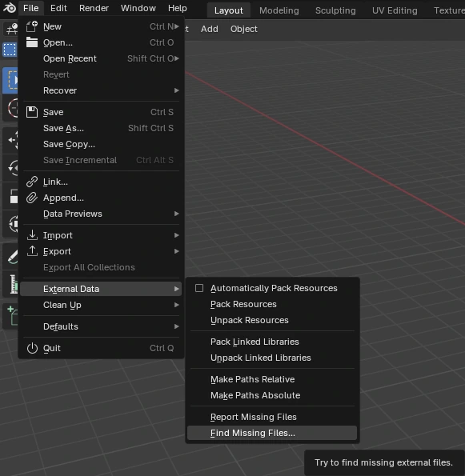
Task: Select the Transform tool in toolbar
Action: point(10,224)
